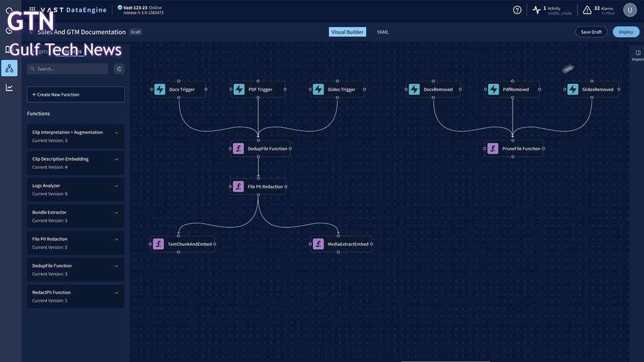
Task: Expand Clip Interpretation + Augmentation function
Action: pyautogui.click(x=116, y=133)
